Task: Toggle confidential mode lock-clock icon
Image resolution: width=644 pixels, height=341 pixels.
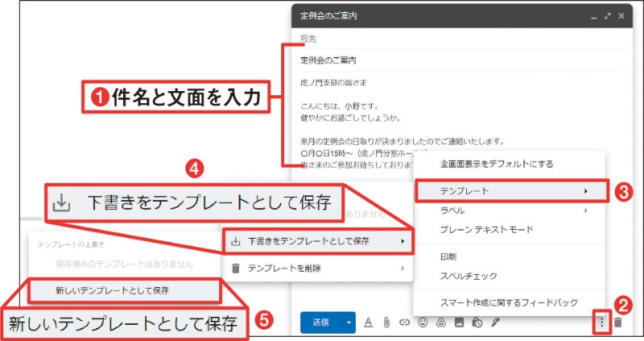Action: point(477,322)
